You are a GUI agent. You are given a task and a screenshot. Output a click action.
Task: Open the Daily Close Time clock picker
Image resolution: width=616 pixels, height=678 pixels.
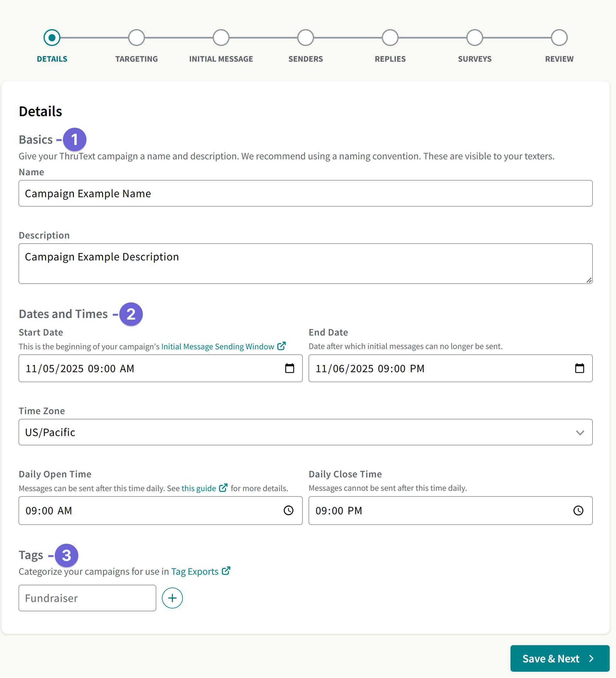(578, 511)
